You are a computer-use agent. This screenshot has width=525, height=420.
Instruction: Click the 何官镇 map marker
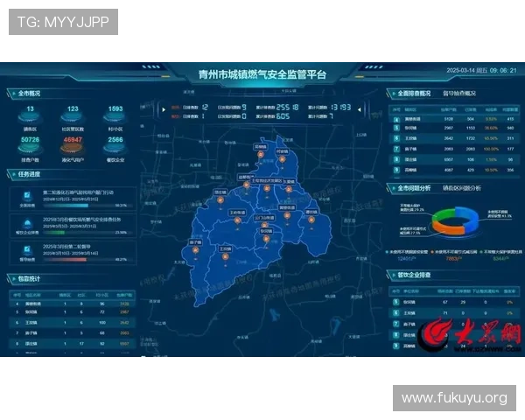[x=283, y=159]
